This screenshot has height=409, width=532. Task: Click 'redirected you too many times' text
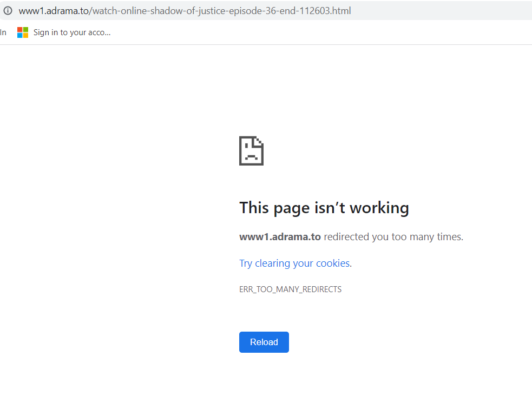(x=393, y=237)
